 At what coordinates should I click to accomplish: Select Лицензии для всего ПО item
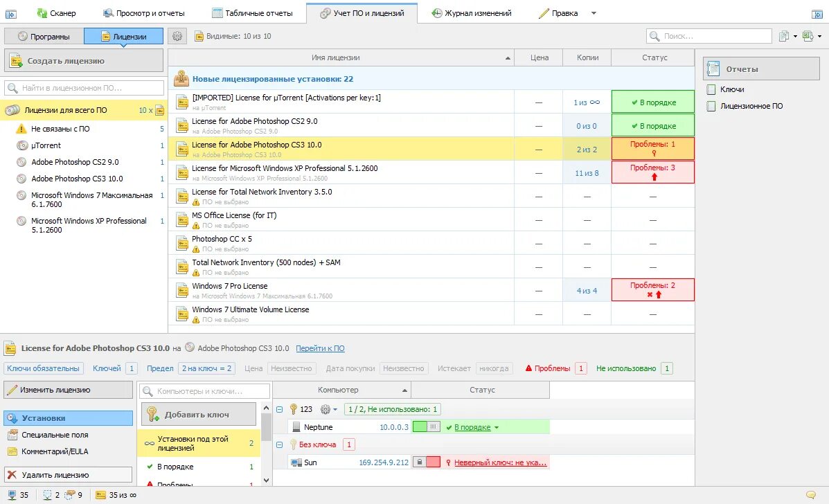pos(84,110)
